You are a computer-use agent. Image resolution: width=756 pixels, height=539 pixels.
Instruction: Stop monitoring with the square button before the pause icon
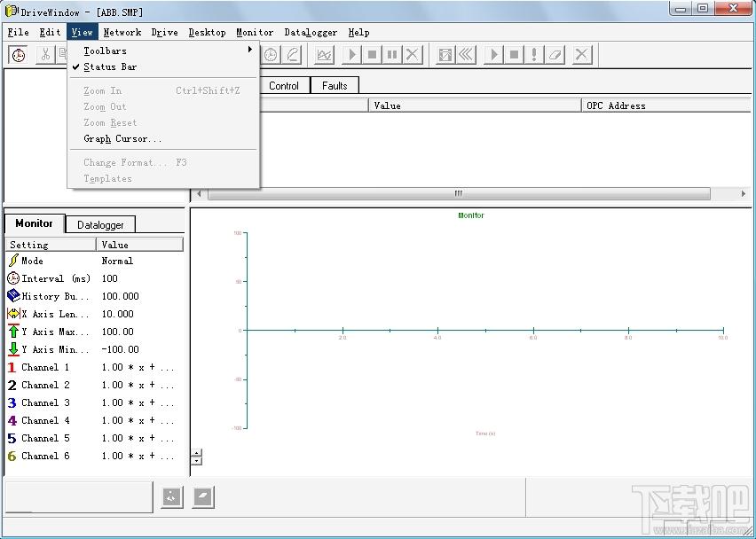(x=372, y=55)
